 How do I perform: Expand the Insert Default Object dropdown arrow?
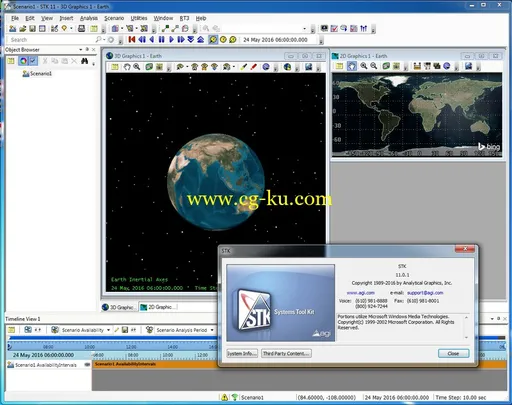71,29
